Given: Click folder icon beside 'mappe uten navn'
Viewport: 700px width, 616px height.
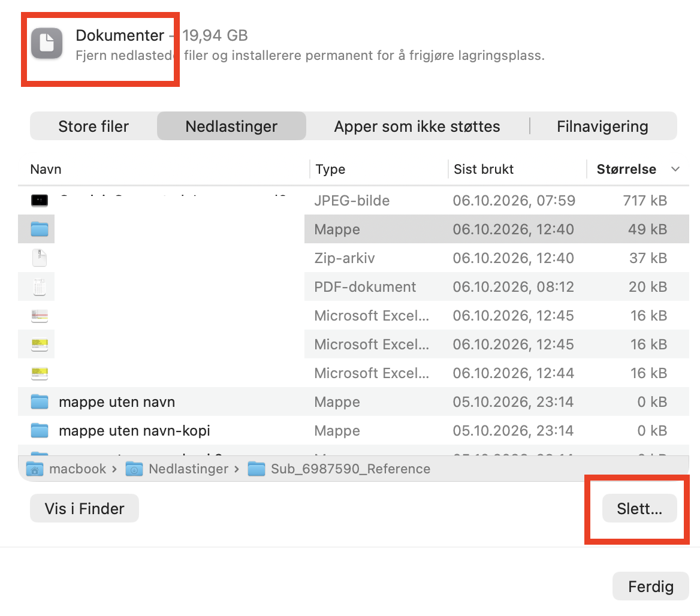Looking at the screenshot, I should point(40,401).
